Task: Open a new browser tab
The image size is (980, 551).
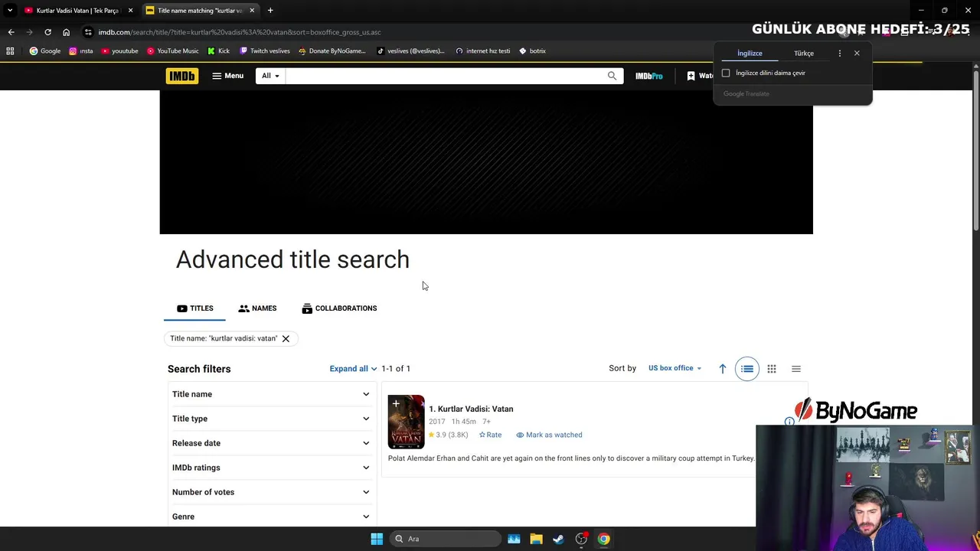Action: pos(270,11)
